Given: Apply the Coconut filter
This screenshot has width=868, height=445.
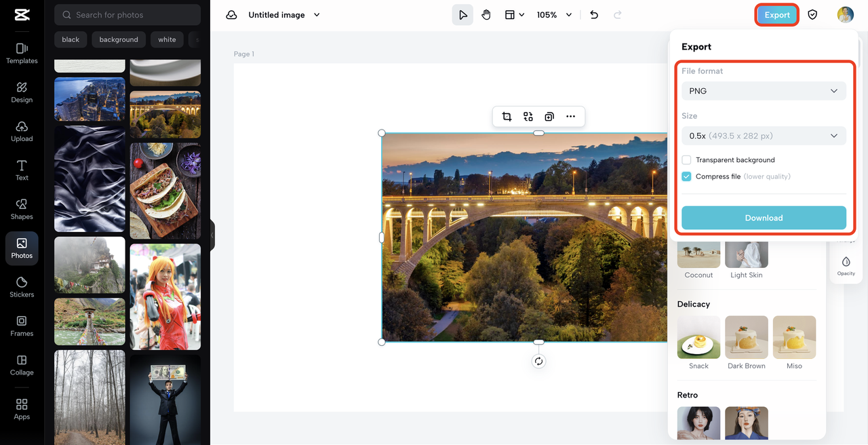Looking at the screenshot, I should [698, 260].
